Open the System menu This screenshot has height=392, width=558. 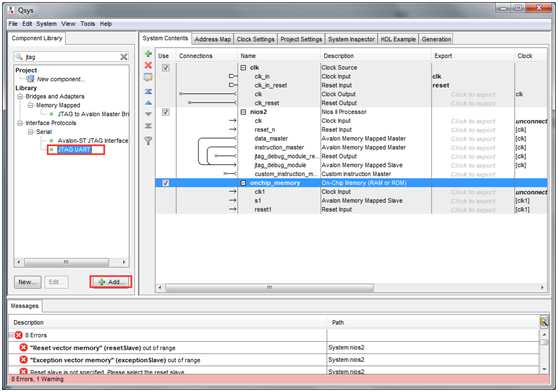click(47, 24)
